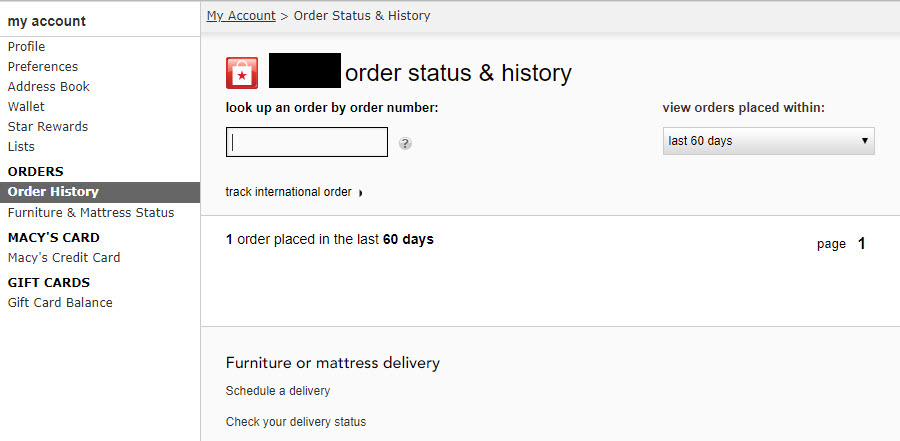Click Schedule a delivery link
Screen dimensions: 900x441
[x=278, y=391]
